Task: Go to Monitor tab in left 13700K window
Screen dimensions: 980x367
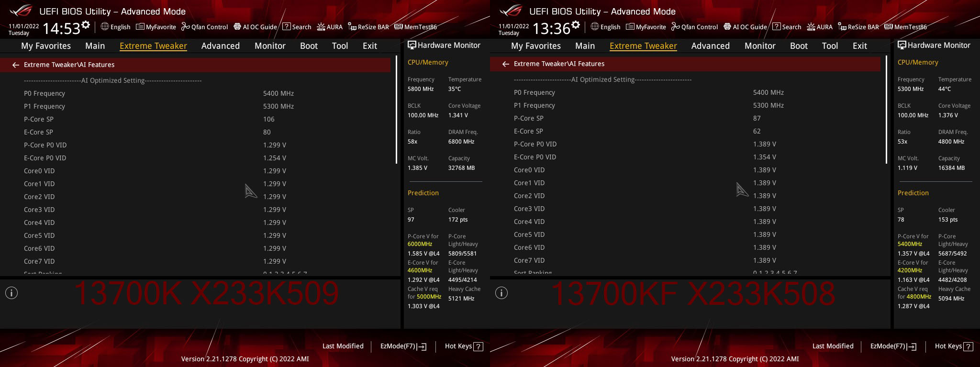Action: 270,46
